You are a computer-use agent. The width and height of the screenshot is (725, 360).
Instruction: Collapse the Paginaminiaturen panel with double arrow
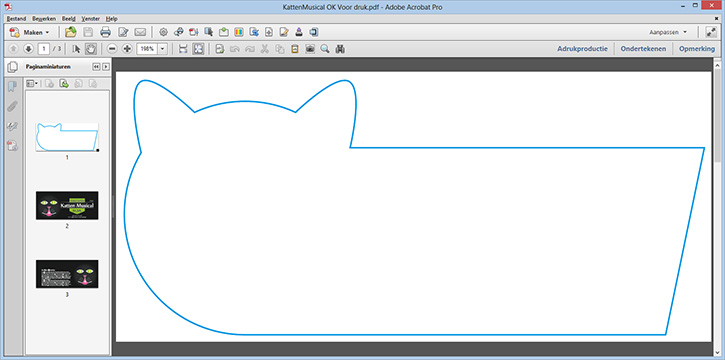point(96,67)
